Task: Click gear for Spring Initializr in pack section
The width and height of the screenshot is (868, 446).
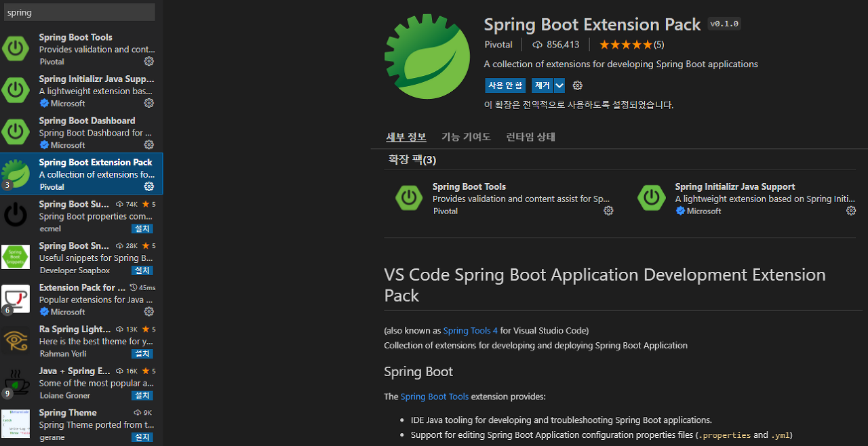Action: [851, 211]
